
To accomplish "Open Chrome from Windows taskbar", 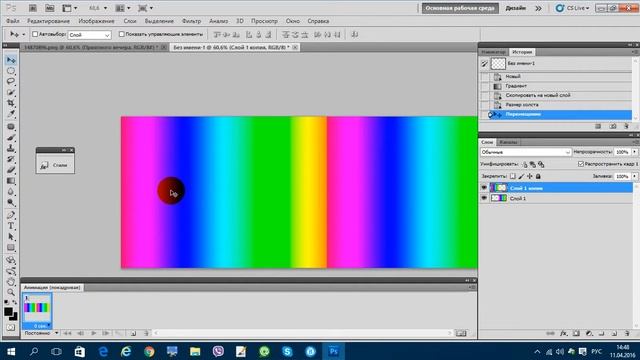I will [x=149, y=351].
